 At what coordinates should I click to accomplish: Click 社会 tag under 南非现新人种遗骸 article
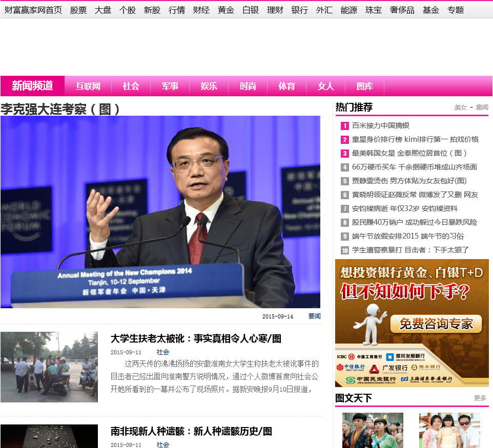tap(162, 444)
